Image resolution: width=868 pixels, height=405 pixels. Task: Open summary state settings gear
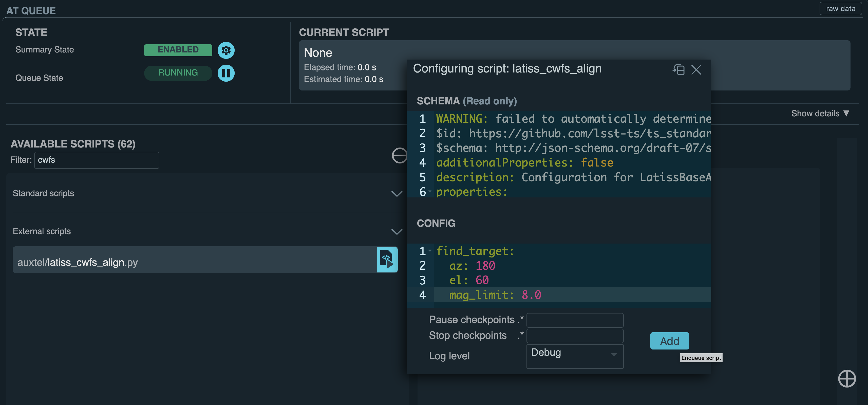click(x=226, y=50)
